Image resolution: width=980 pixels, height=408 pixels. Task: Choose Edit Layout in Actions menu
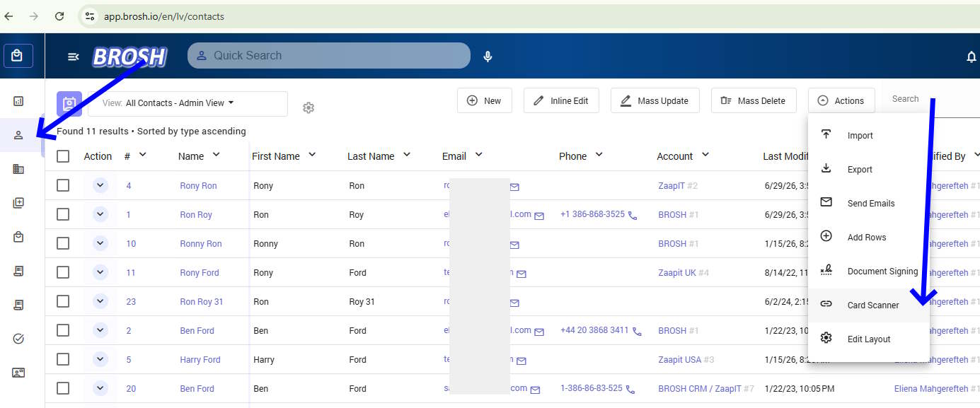pyautogui.click(x=869, y=339)
